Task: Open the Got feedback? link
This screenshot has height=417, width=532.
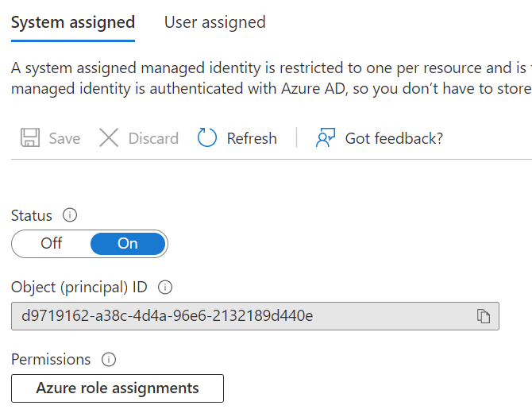Action: pyautogui.click(x=394, y=138)
